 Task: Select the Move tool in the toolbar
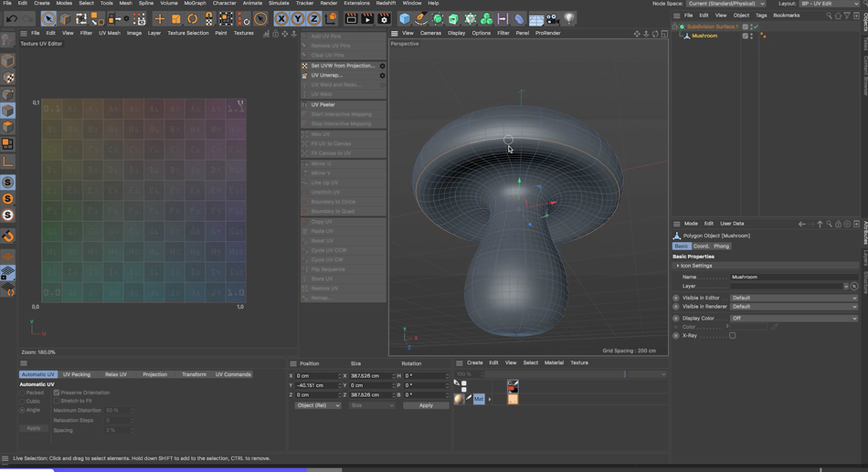[x=160, y=18]
